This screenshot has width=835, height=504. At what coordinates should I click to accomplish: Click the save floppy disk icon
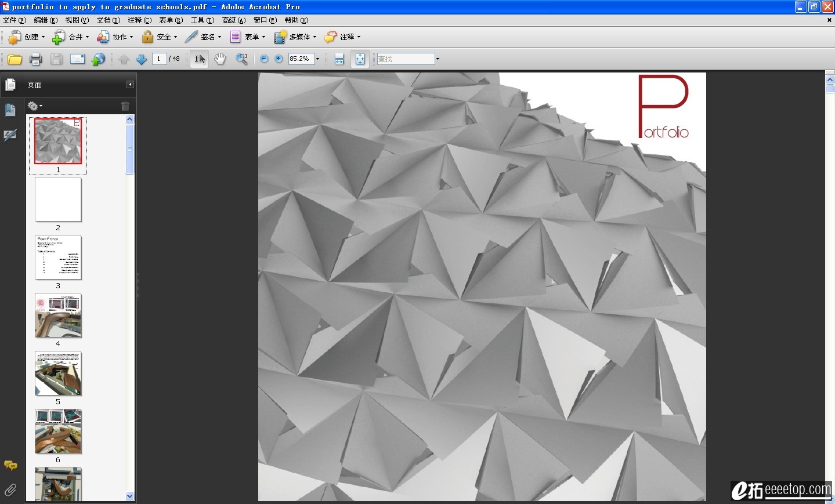tap(56, 59)
